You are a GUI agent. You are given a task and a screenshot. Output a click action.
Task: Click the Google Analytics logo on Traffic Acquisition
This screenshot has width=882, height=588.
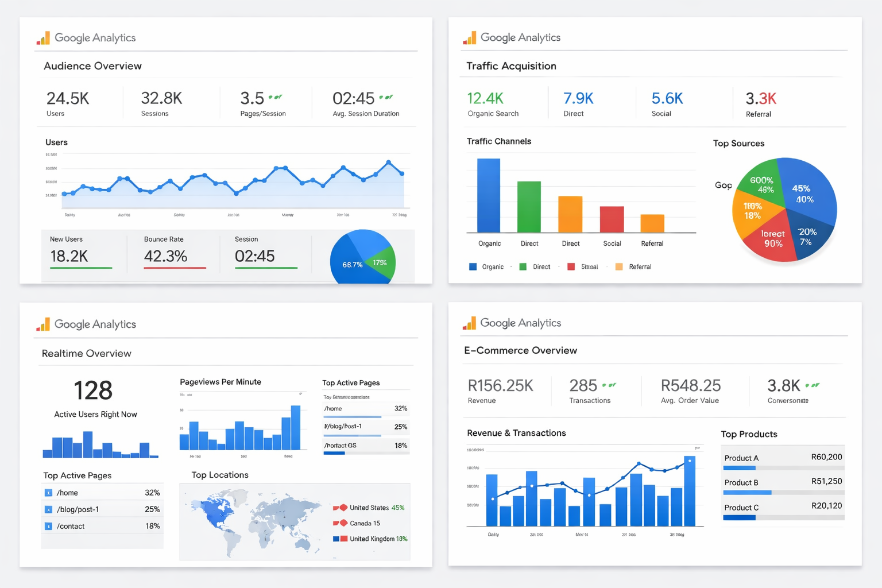pyautogui.click(x=511, y=37)
